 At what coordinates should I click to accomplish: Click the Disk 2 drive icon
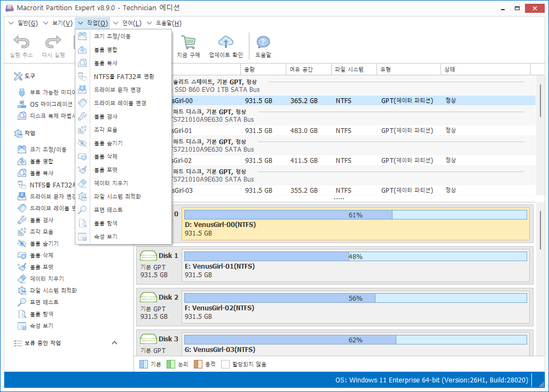[x=148, y=297]
